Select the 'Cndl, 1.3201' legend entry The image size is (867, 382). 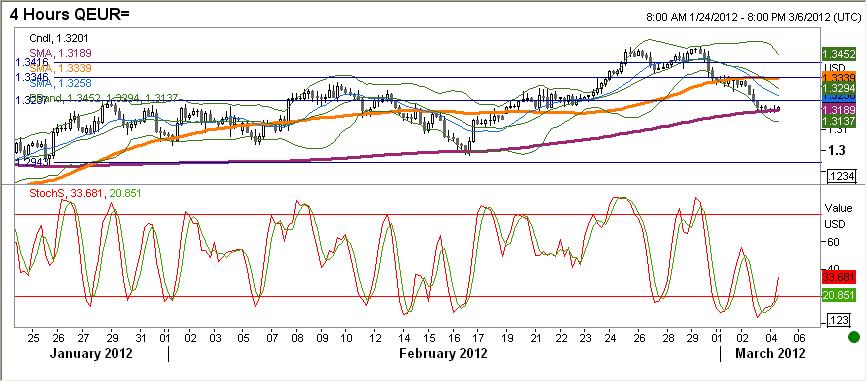pos(59,38)
